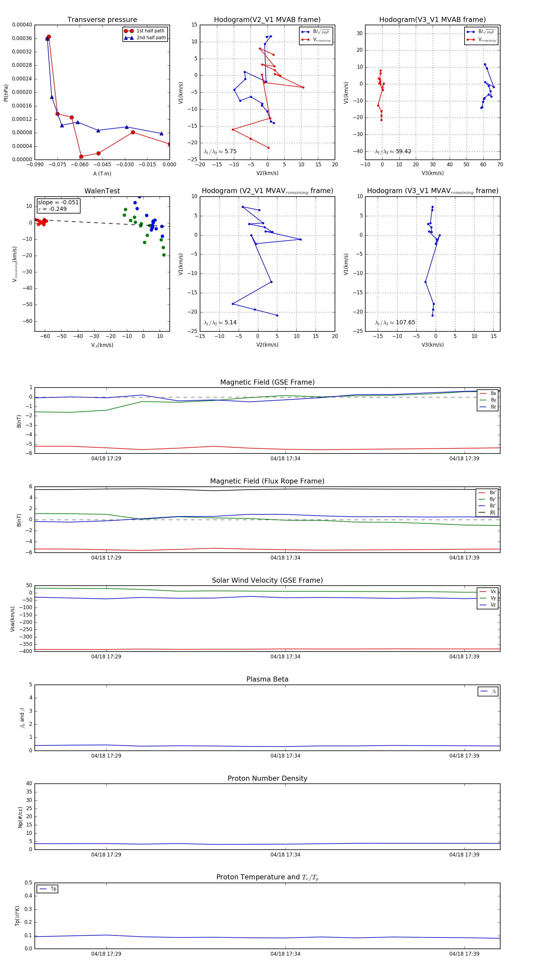Click the 'By' legend entry in GSE panel

(x=488, y=400)
